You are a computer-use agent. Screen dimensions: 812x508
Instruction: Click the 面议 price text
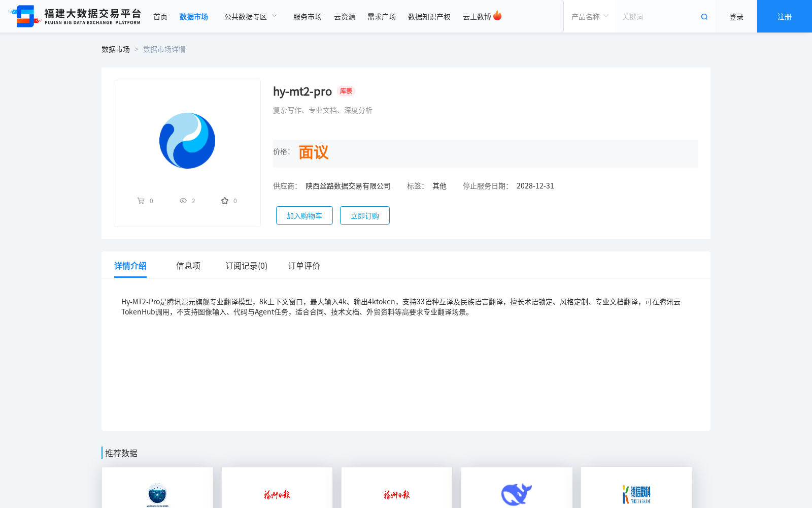(314, 152)
